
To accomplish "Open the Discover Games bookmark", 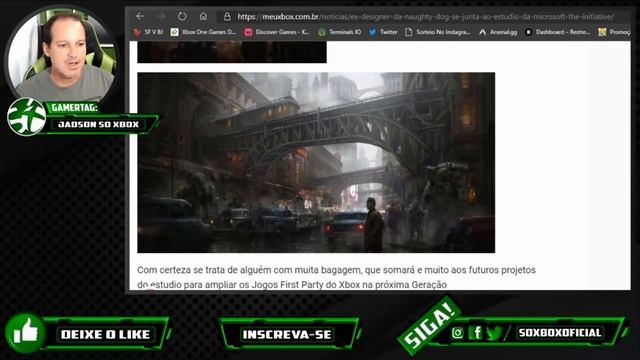I will [277, 32].
